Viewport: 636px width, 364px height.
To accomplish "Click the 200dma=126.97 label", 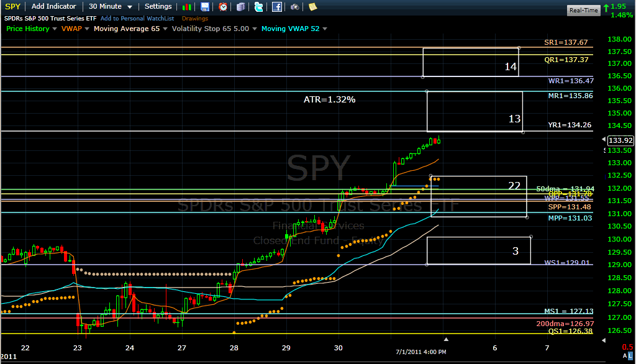I will [x=565, y=324].
